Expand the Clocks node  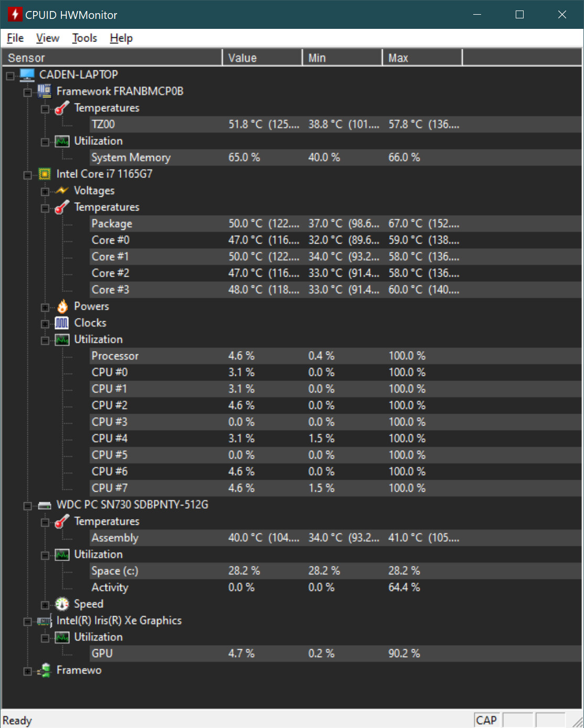tap(45, 324)
